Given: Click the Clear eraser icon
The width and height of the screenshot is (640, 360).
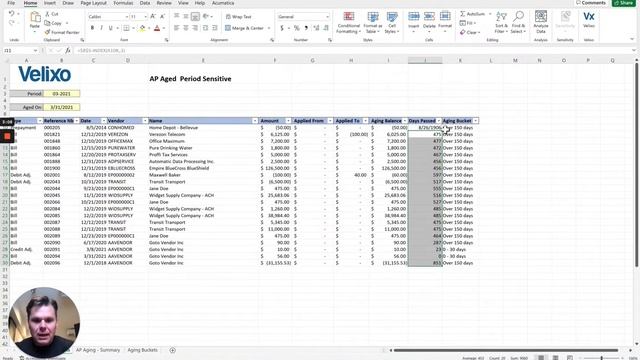Looking at the screenshot, I should coord(463,32).
